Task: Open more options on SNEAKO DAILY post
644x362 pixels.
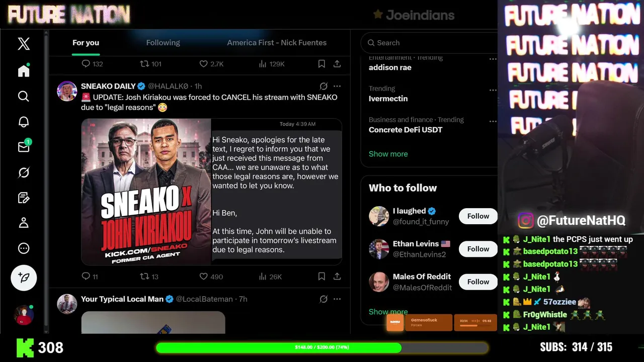Action: 337,86
